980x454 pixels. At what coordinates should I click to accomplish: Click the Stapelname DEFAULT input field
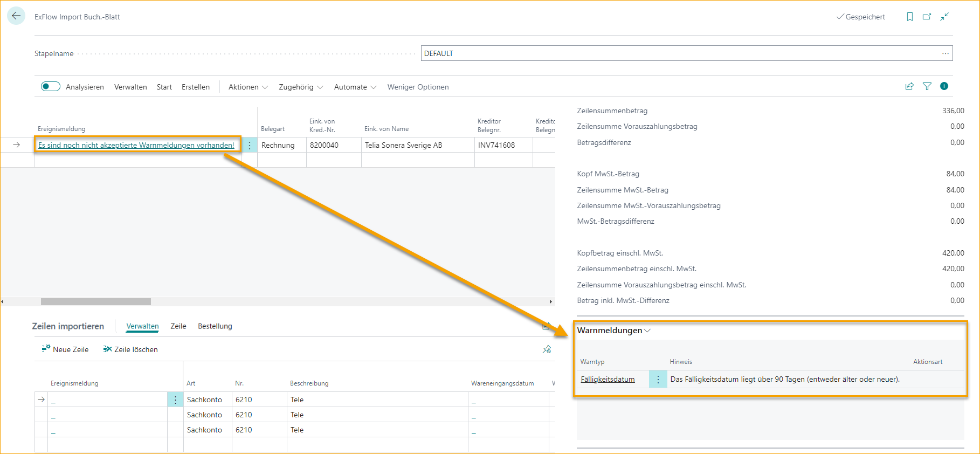(x=679, y=53)
